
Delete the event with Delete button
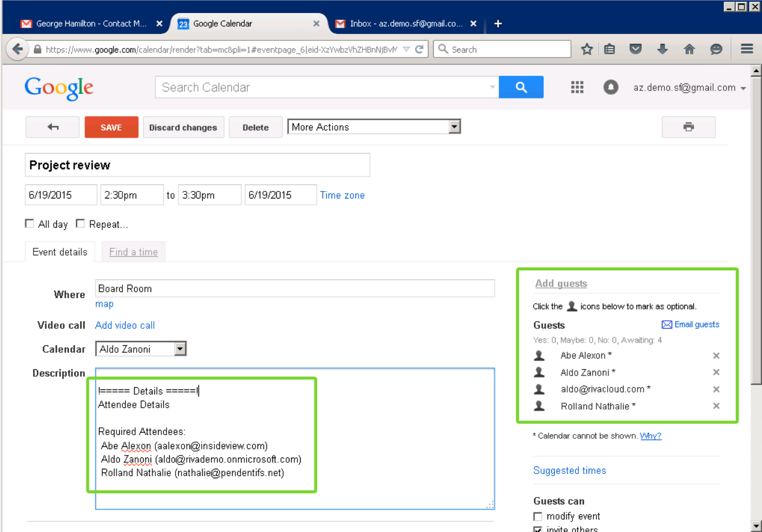click(255, 127)
